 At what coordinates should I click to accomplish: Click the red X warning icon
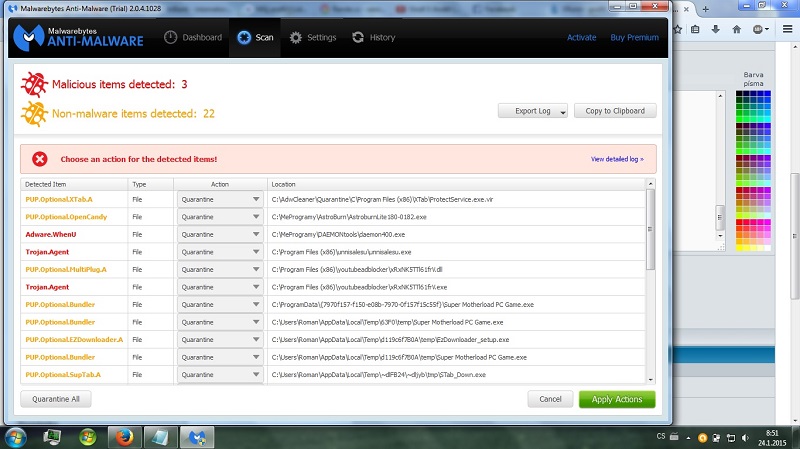coord(40,159)
